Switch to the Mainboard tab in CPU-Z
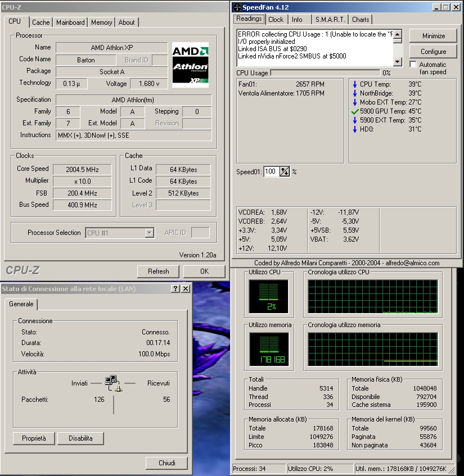Viewport: 464px width, 476px height. click(x=70, y=22)
